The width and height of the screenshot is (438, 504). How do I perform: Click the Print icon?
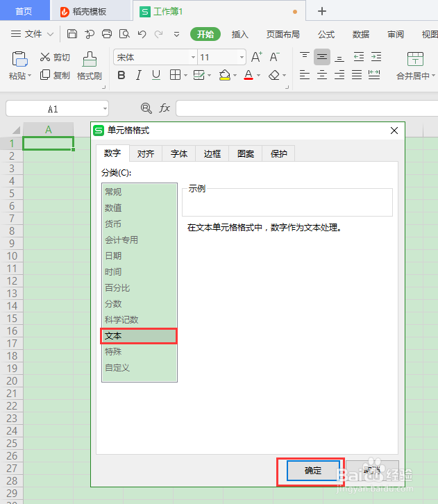coord(107,34)
